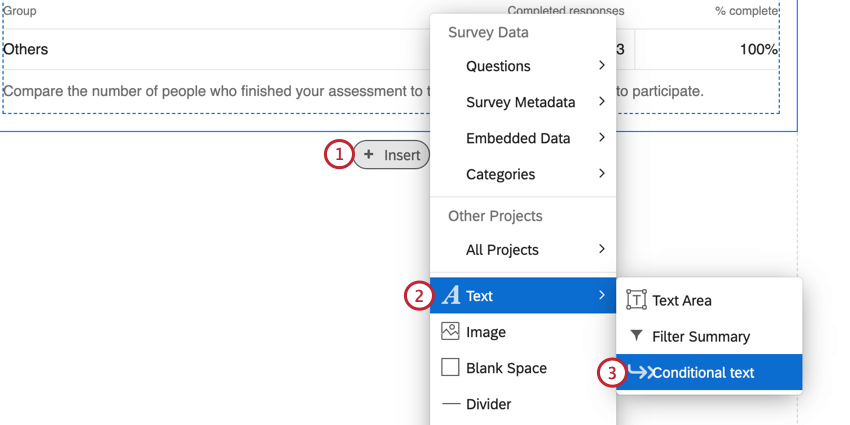
Task: Click the plus Insert button
Action: (x=392, y=155)
